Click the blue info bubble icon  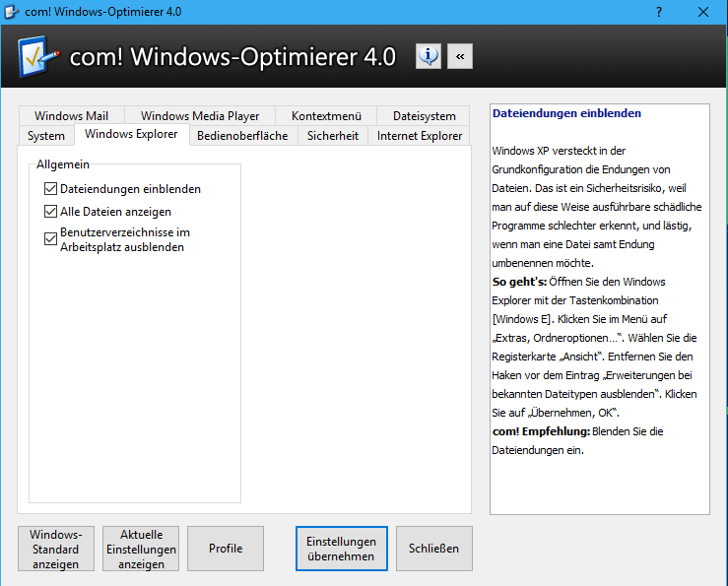pos(429,56)
